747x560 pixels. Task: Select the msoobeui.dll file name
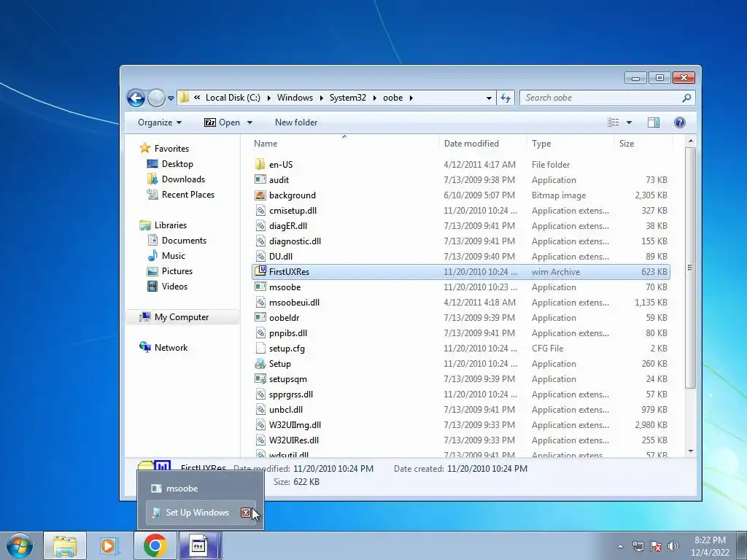294,303
